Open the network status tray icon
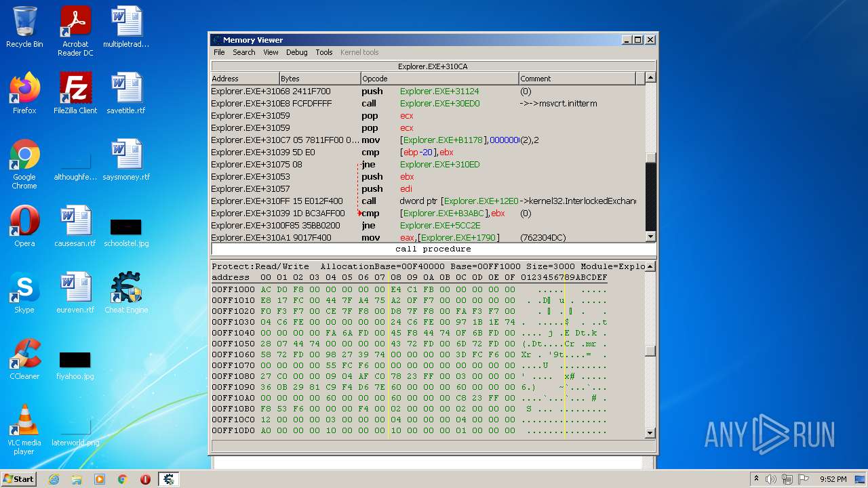The height and width of the screenshot is (488, 868). click(x=787, y=479)
